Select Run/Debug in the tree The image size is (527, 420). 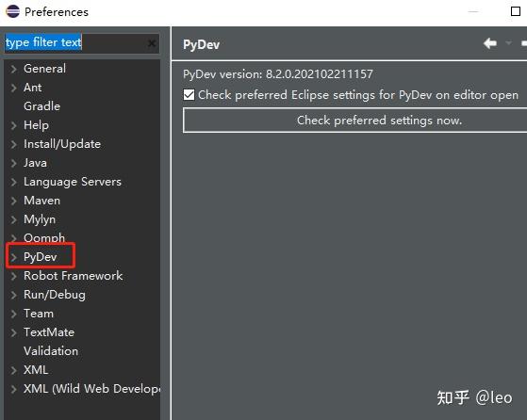click(x=55, y=295)
